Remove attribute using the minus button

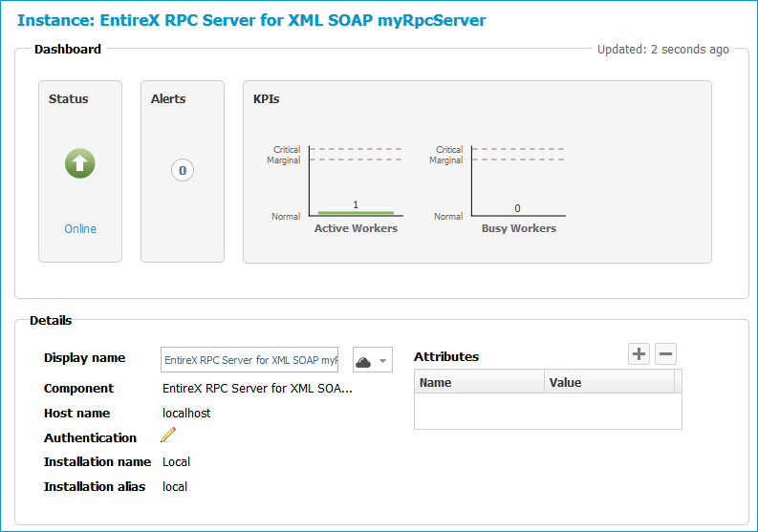click(x=665, y=353)
